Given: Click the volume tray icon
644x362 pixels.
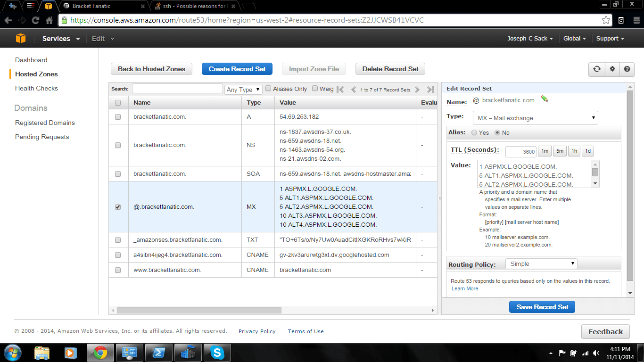Looking at the screenshot, I should pos(596,353).
